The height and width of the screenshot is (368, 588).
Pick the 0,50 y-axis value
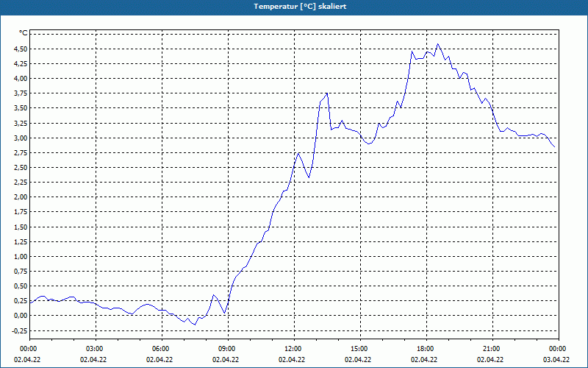(x=21, y=286)
